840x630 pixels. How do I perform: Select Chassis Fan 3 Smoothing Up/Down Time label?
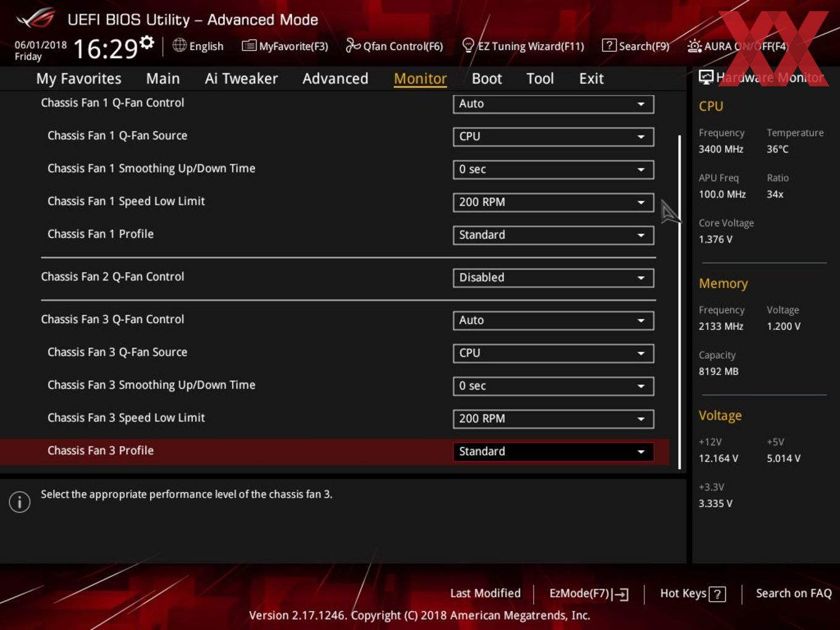[151, 384]
